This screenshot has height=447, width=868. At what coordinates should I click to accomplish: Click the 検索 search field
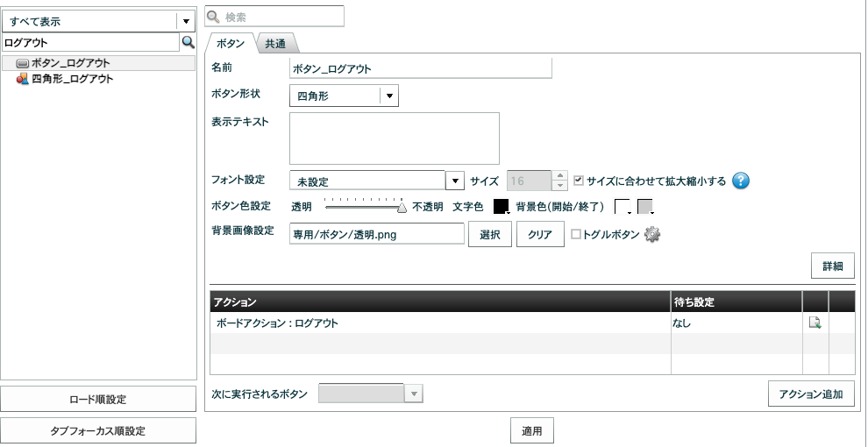274,17
